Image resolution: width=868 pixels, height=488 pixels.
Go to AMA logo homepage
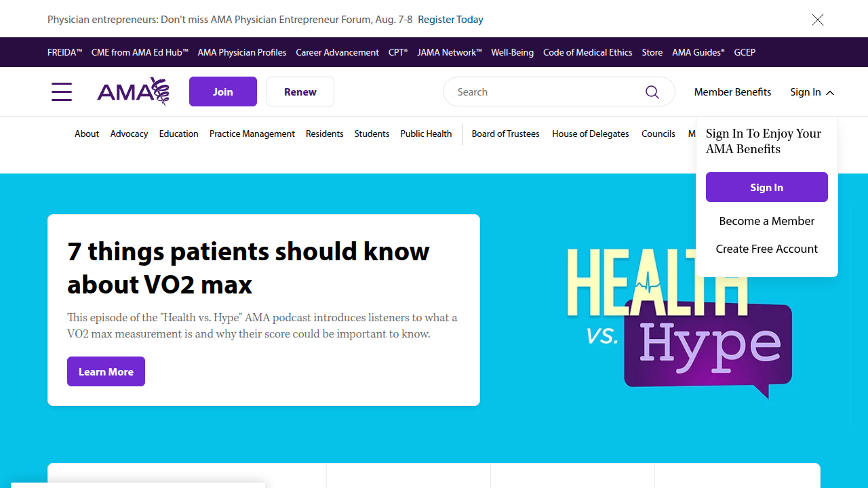click(133, 91)
